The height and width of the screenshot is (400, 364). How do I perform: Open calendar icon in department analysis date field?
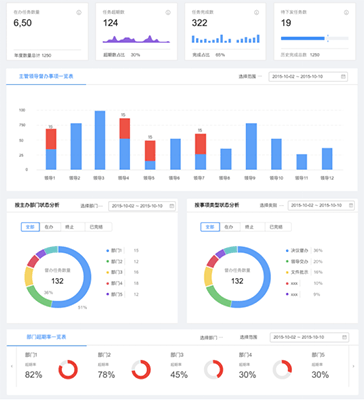point(172,206)
